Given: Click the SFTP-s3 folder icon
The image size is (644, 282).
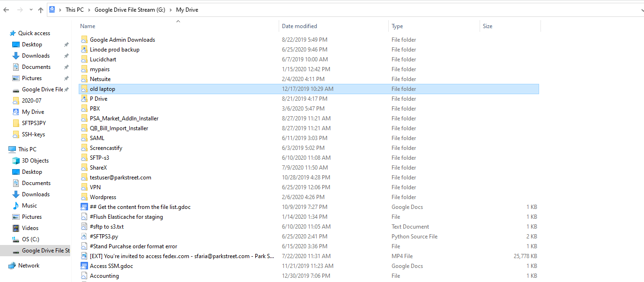Looking at the screenshot, I should pyautogui.click(x=84, y=158).
